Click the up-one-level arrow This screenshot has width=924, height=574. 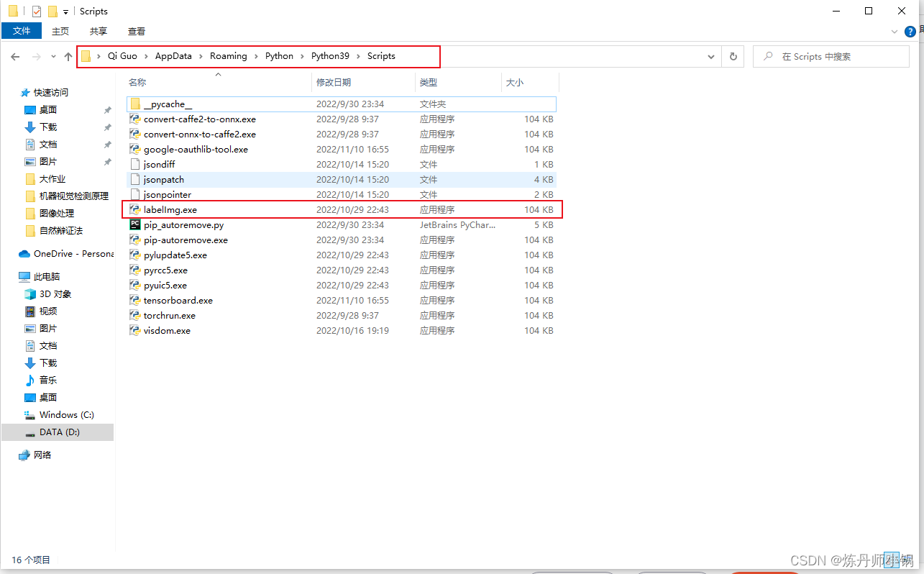[x=68, y=55]
